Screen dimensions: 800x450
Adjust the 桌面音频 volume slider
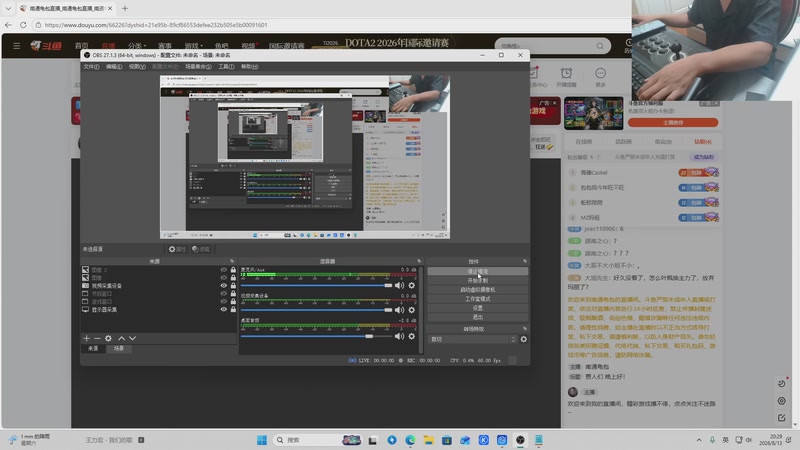pyautogui.click(x=316, y=336)
